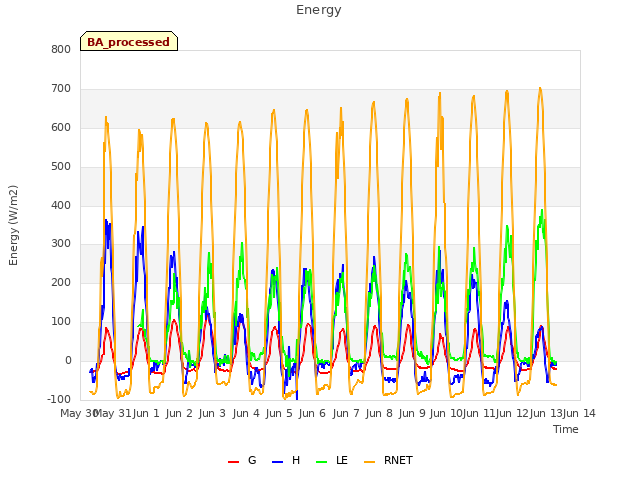Click the G legend label

click(x=252, y=460)
